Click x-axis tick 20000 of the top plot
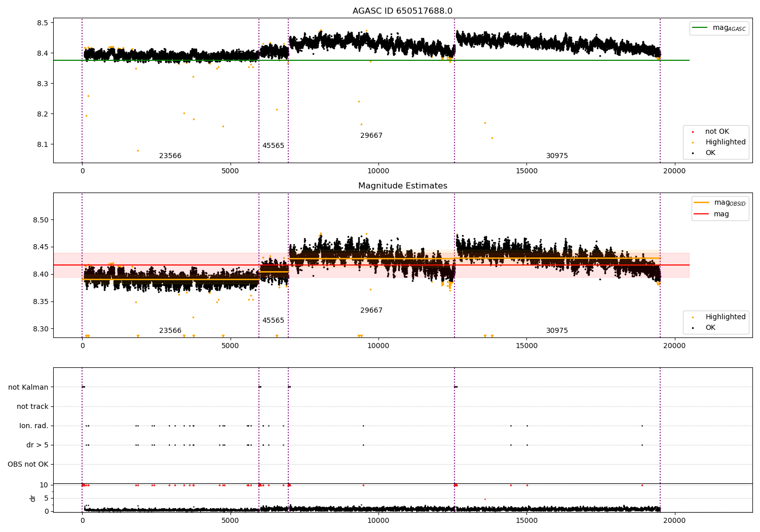Image resolution: width=760 pixels, height=532 pixels. tap(674, 171)
